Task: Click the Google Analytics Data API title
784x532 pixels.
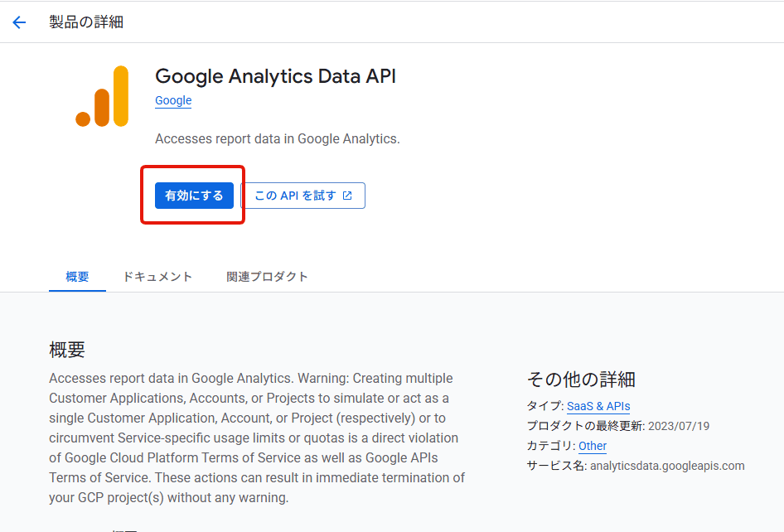Action: 275,76
